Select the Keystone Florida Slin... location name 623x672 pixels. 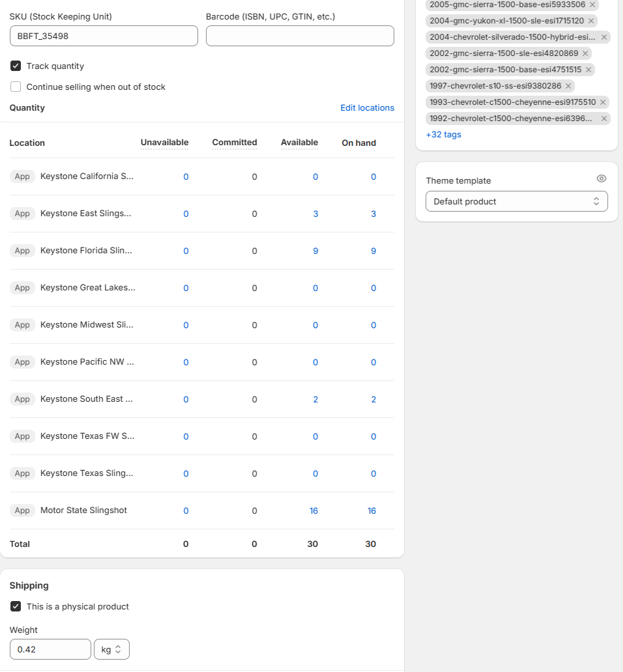pyautogui.click(x=86, y=250)
